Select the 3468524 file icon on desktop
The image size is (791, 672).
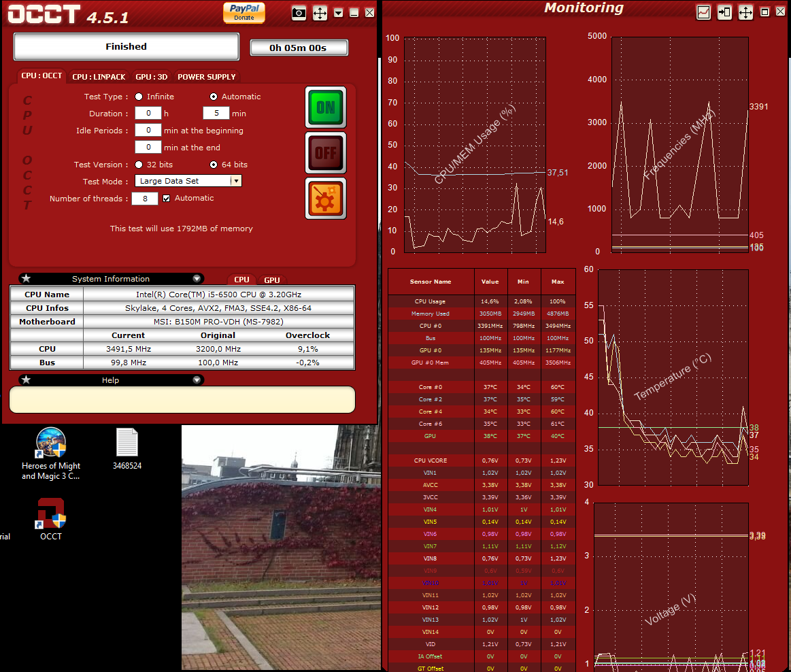tap(127, 448)
